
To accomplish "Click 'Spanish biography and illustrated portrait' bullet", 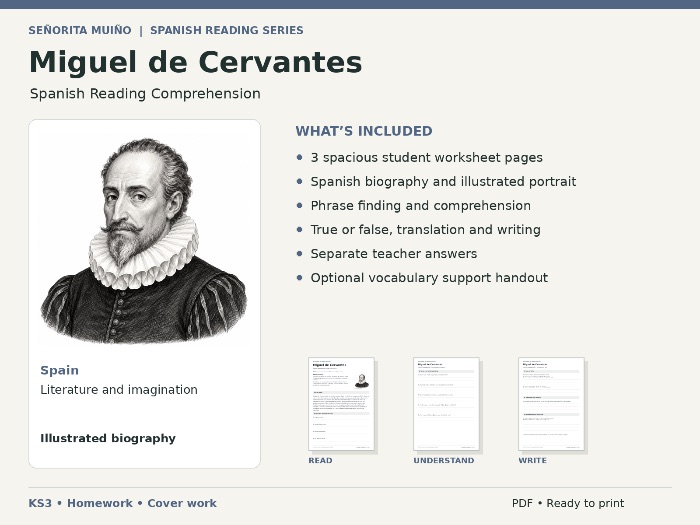I will [443, 182].
